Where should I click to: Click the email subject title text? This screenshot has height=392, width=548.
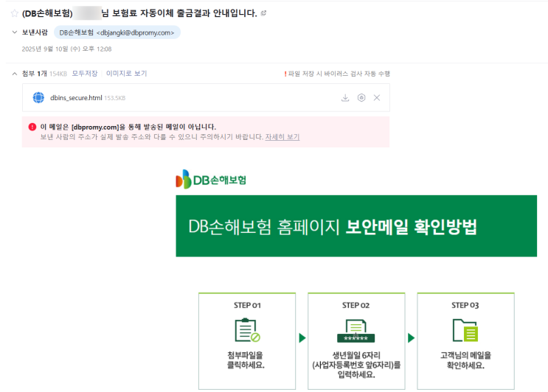(139, 13)
